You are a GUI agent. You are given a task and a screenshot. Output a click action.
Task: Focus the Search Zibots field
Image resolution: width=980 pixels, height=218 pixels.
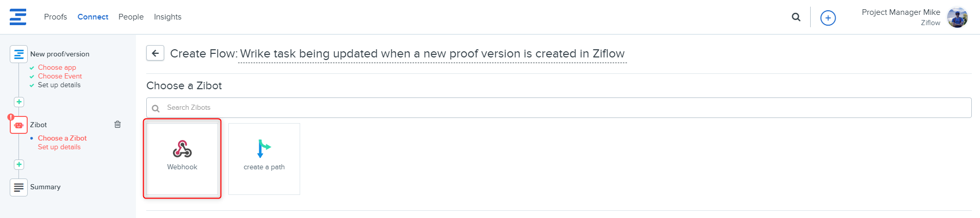559,108
